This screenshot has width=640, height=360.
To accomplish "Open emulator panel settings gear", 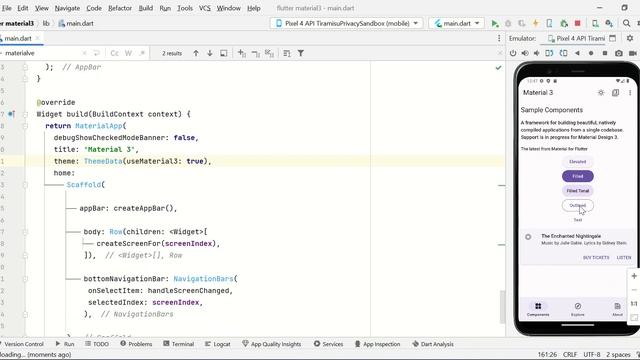I will click(630, 38).
